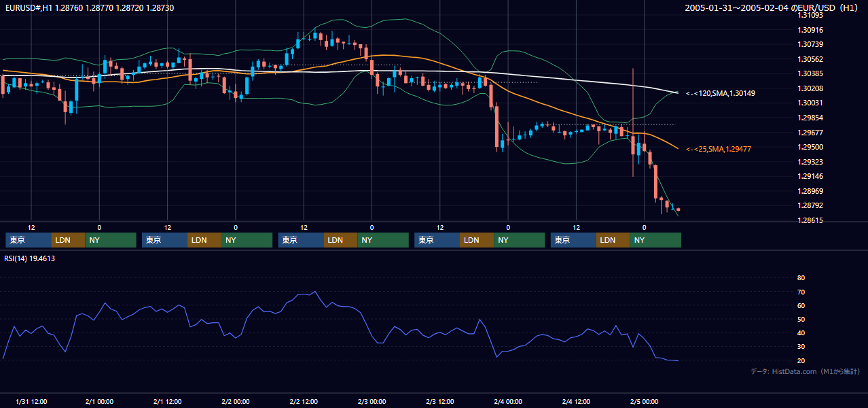Click price axis value 1.28615

810,220
